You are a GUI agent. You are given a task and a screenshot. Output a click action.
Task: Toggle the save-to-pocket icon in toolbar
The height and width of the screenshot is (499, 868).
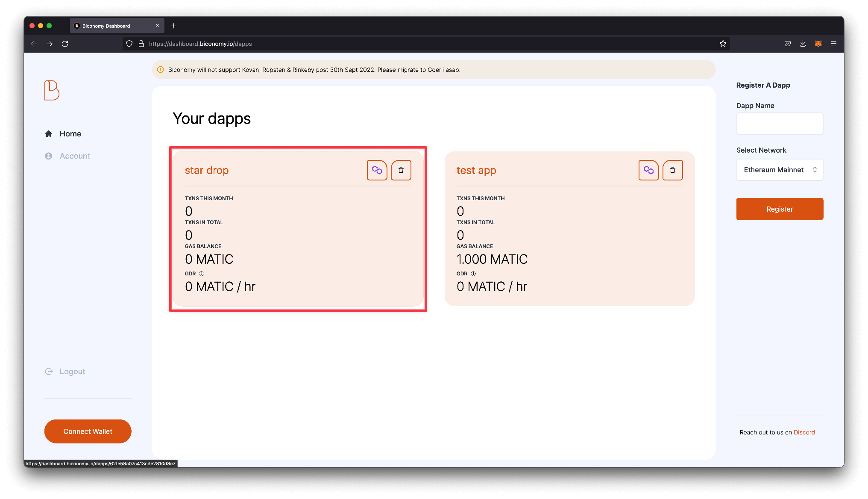(x=787, y=43)
